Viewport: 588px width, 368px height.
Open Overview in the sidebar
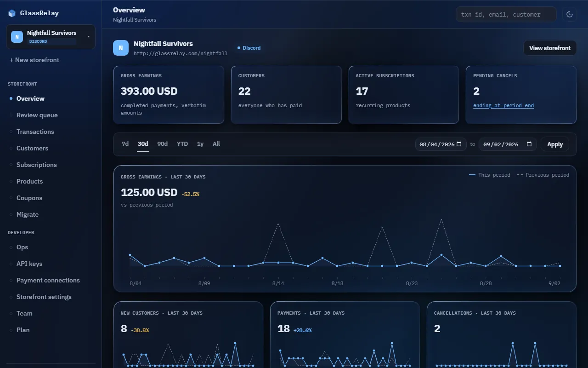coord(51,98)
